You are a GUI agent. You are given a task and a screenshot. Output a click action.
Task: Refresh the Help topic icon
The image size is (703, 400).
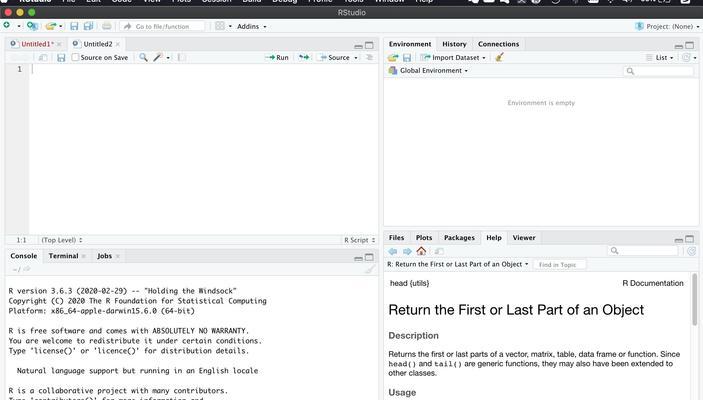(691, 251)
